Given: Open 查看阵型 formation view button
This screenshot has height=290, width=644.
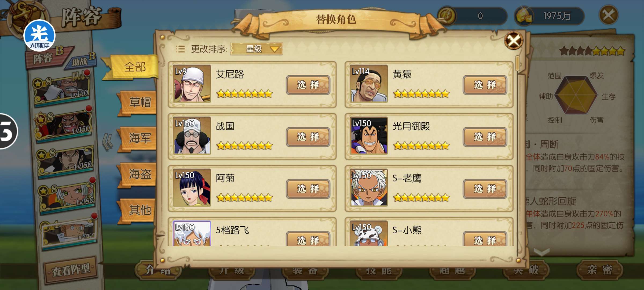Looking at the screenshot, I should (x=71, y=270).
